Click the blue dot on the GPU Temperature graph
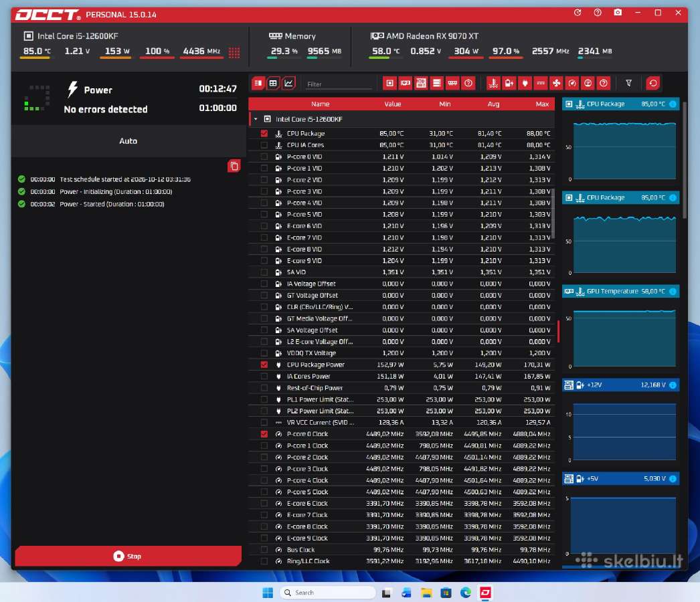Image resolution: width=700 pixels, height=602 pixels. pos(673,292)
